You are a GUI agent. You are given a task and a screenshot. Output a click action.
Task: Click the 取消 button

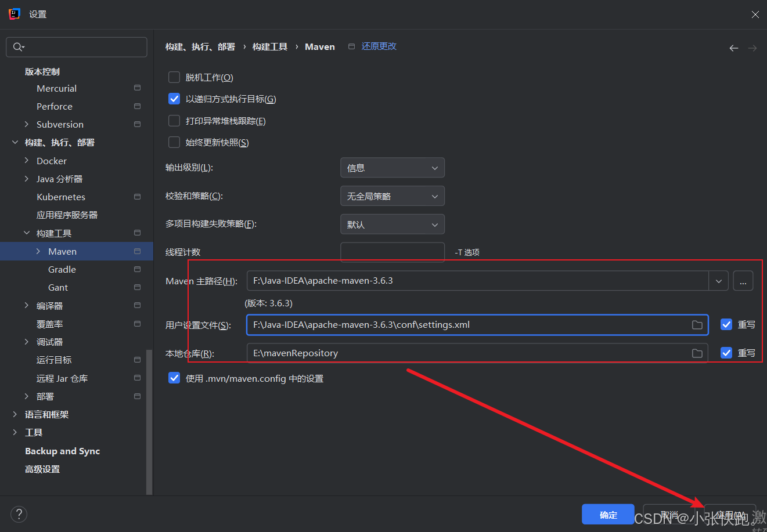coord(669,515)
